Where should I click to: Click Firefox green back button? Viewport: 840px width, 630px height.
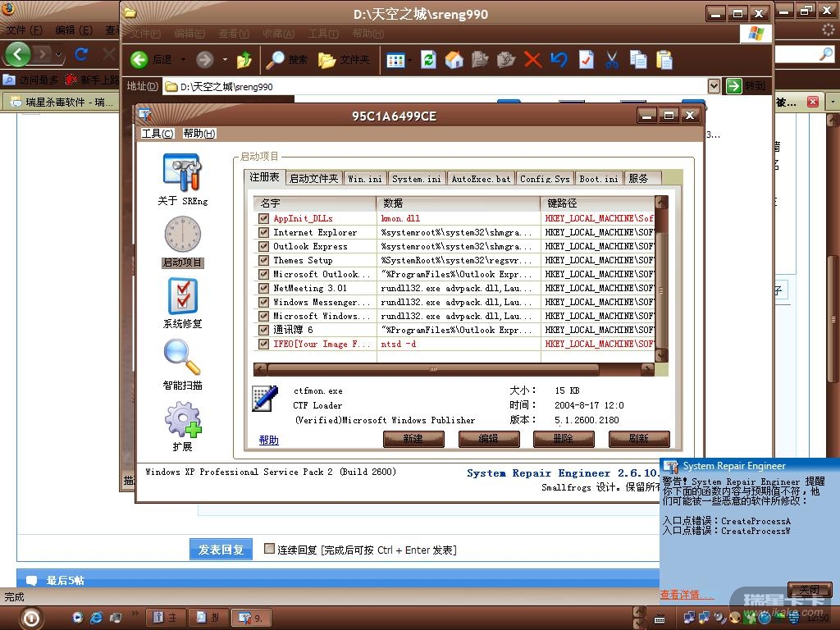click(x=17, y=53)
